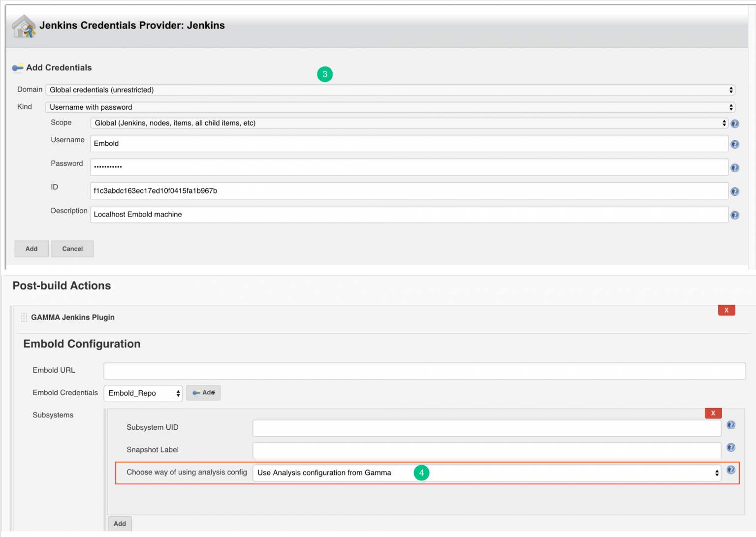Click help icon next to analysis config dropdown
Screen dimensions: 756x537
tap(731, 470)
